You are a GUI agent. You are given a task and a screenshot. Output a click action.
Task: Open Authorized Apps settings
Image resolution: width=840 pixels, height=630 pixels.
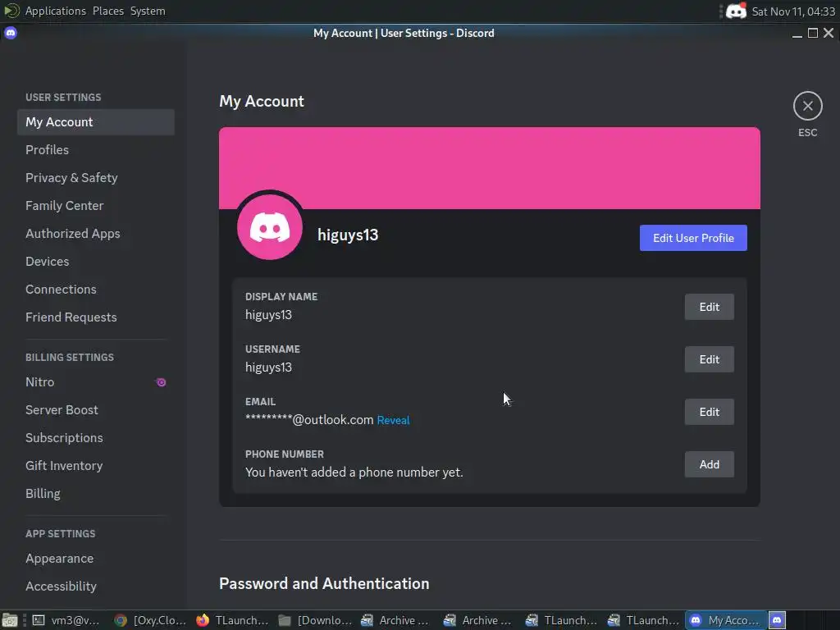point(96,234)
